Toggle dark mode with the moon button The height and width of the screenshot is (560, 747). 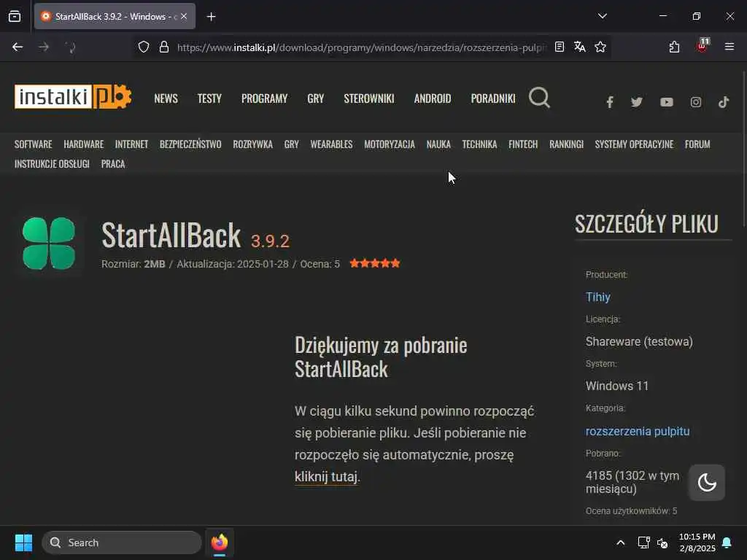tap(707, 483)
